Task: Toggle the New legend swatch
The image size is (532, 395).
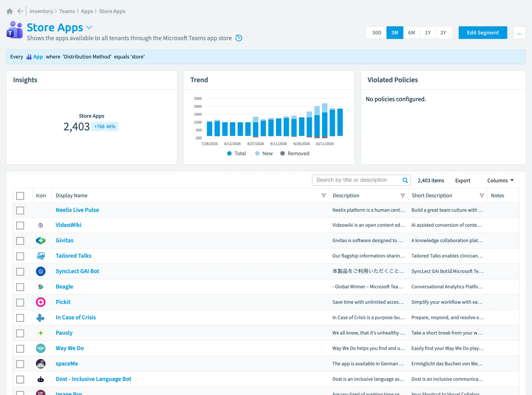Action: pos(257,153)
